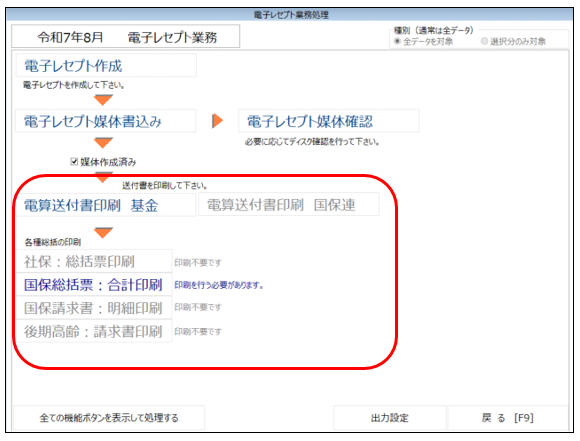Toggle the 媒体作成済み checkbox
The width and height of the screenshot is (580, 441).
[x=74, y=162]
